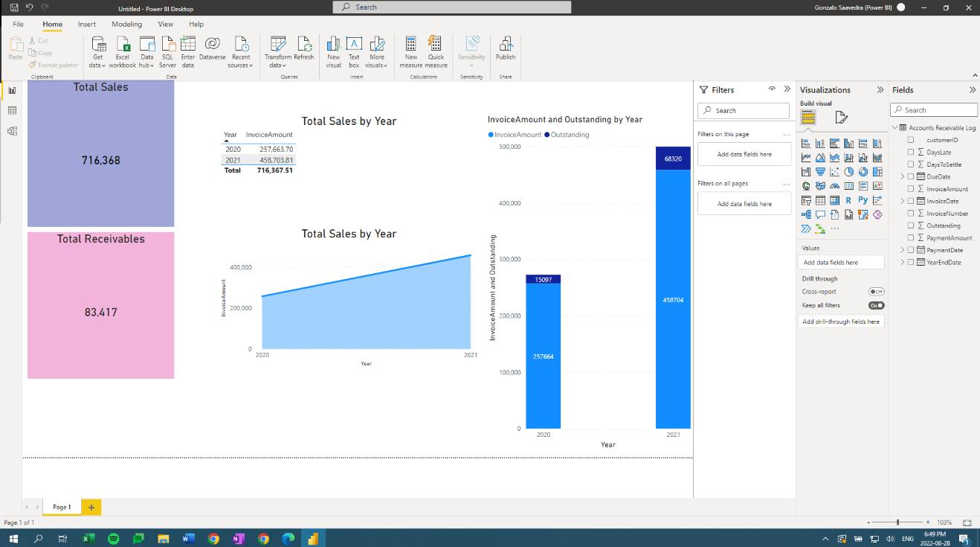Open Excel from the Windows taskbar
Screen dimensions: 980x547
tap(88, 538)
